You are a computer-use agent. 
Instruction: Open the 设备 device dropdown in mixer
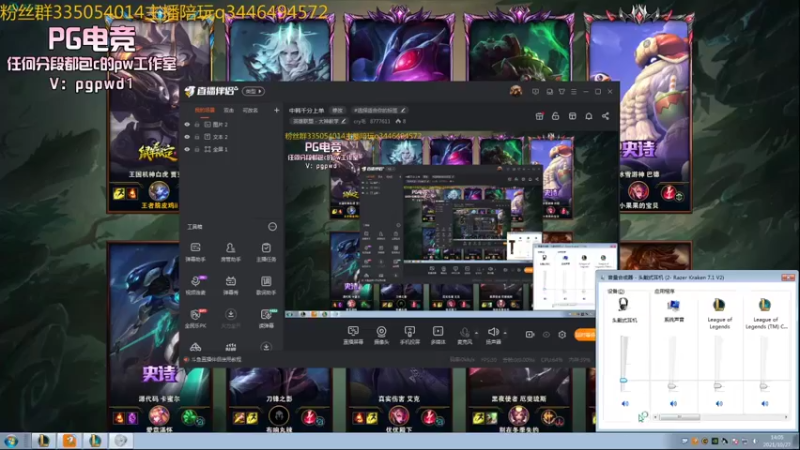click(x=616, y=291)
